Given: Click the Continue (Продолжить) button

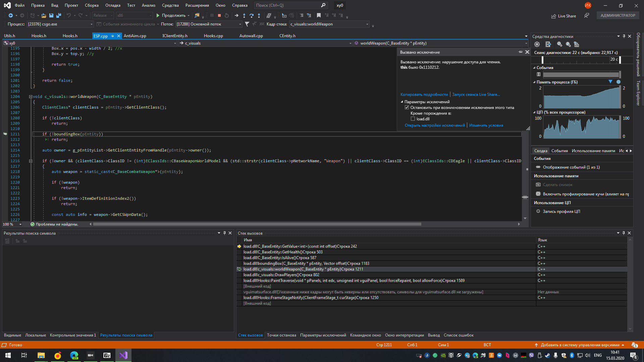Looking at the screenshot, I should pyautogui.click(x=170, y=15).
